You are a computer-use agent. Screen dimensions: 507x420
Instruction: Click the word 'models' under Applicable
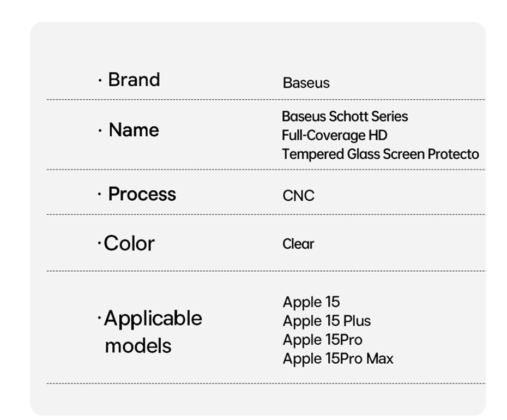[138, 345]
